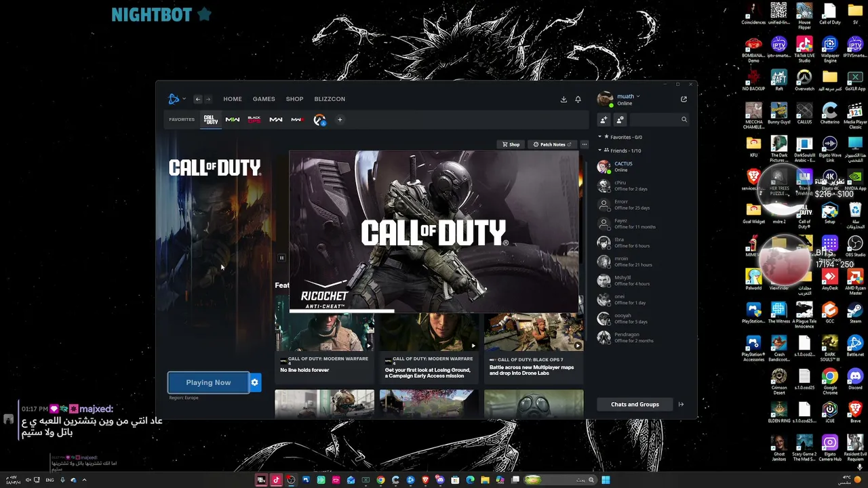Open the Battle.net desktop shortcut
Image resolution: width=868 pixels, height=488 pixels.
(855, 346)
